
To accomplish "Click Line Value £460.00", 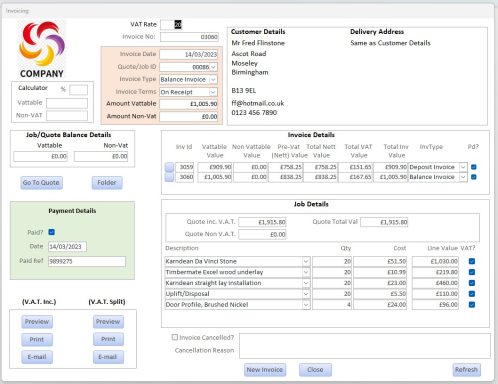I will coord(435,283).
